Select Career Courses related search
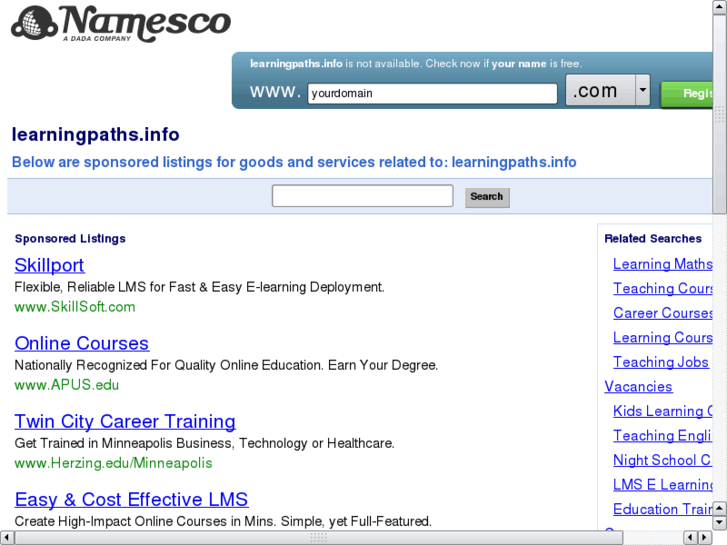Screen dimensions: 727x545 click(x=663, y=313)
